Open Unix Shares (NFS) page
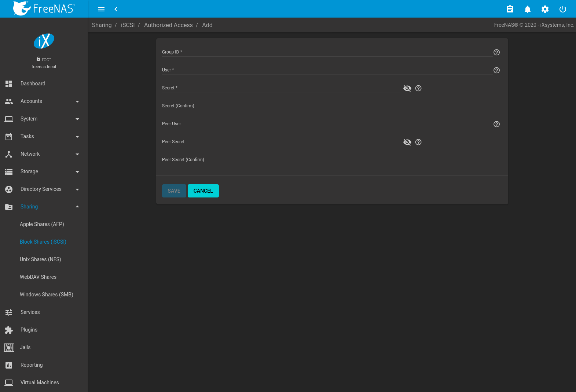The image size is (576, 392). tap(40, 259)
